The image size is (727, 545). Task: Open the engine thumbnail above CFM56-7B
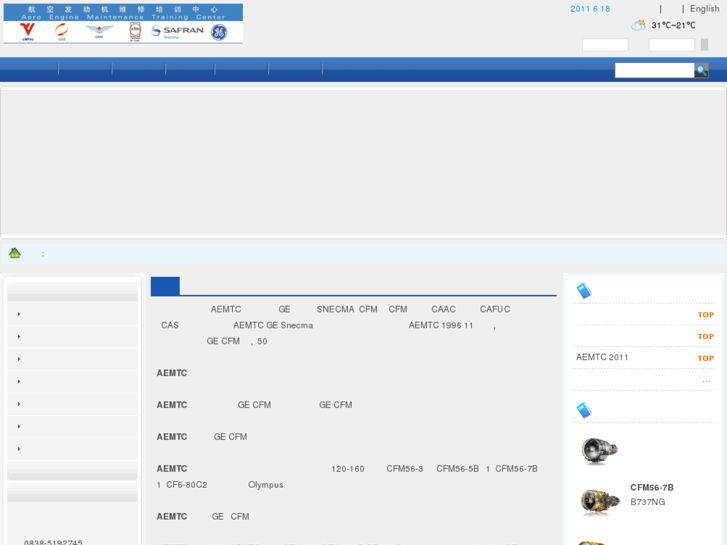tap(599, 450)
